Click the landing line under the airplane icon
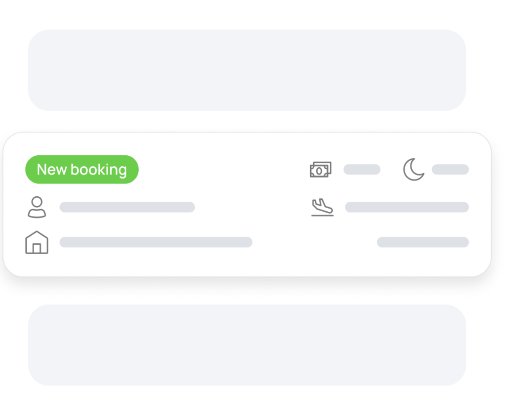 tap(322, 215)
